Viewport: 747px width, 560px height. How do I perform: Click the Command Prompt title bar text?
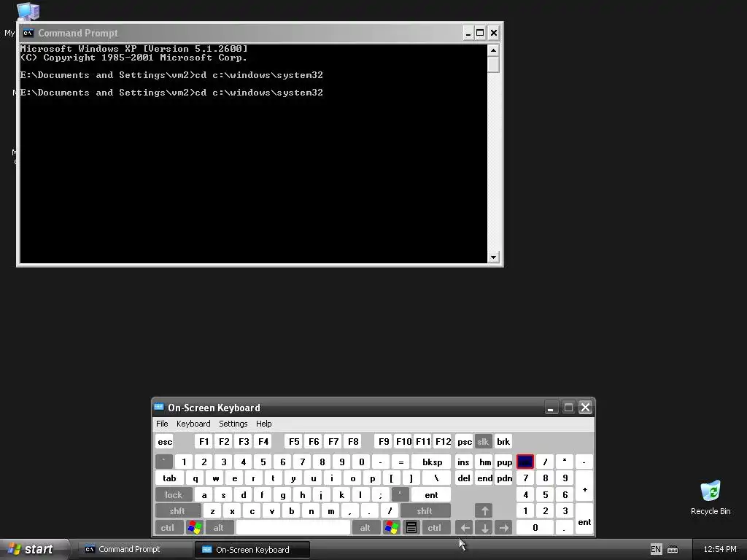click(77, 33)
